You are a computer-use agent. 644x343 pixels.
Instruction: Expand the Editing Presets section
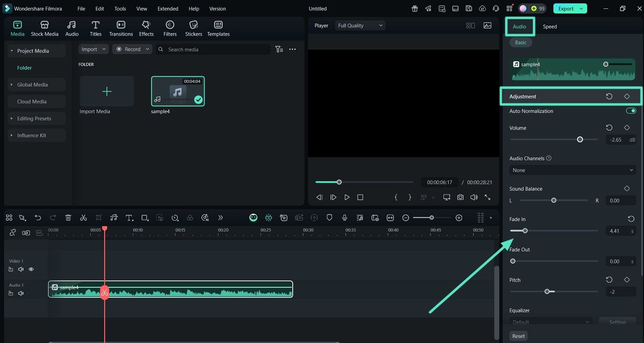click(x=11, y=118)
